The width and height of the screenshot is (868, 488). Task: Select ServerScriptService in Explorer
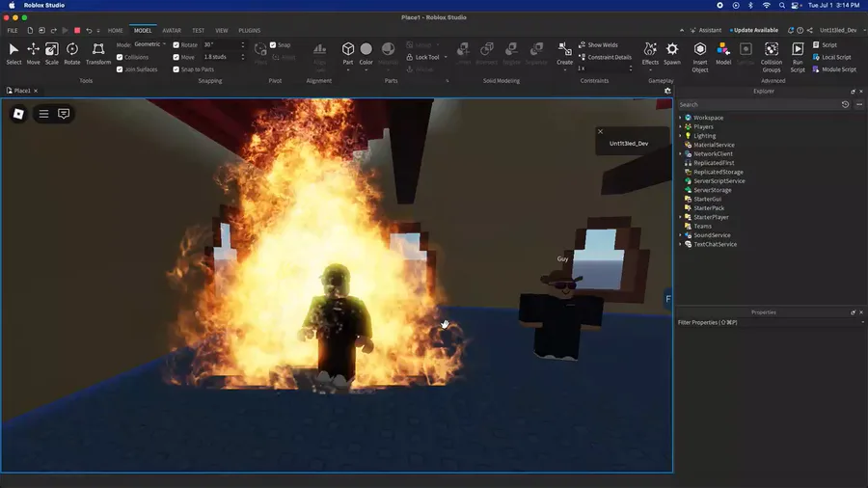tap(719, 181)
